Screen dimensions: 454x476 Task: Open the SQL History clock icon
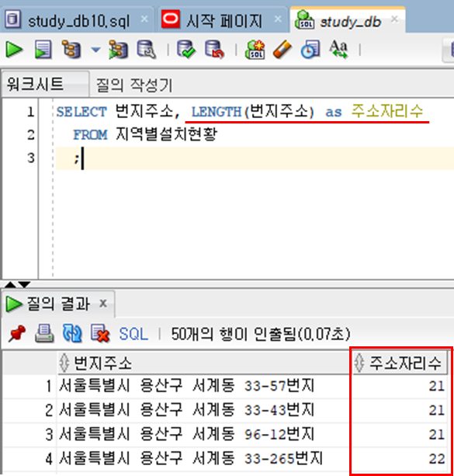(310, 50)
